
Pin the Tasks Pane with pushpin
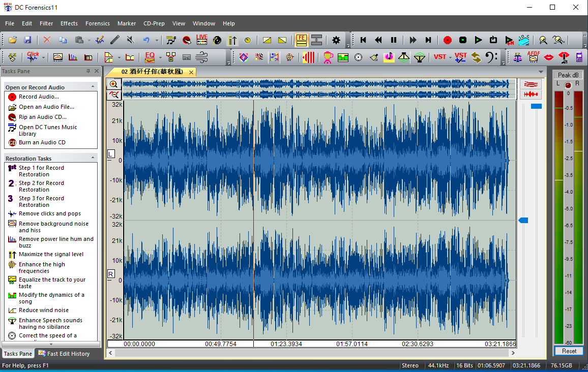coord(88,71)
